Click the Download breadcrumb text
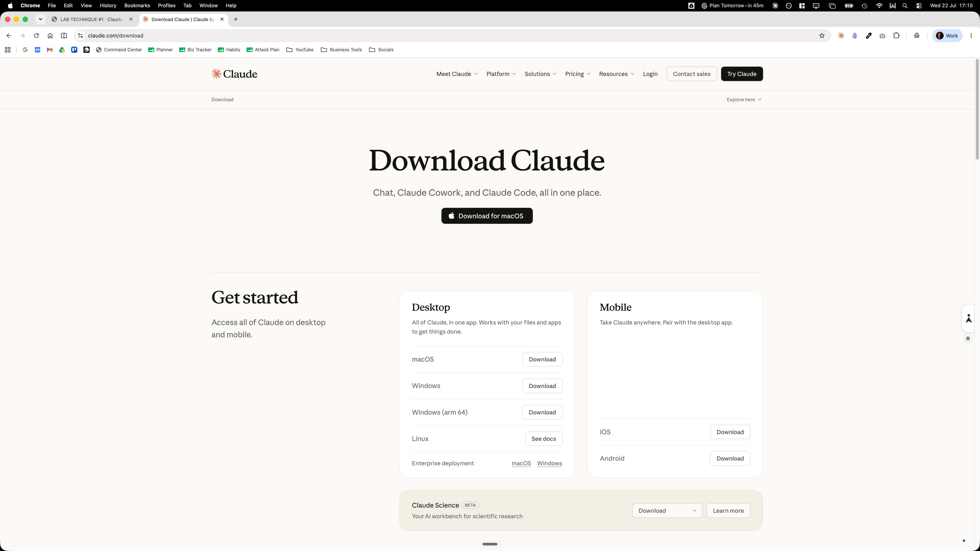Screen dimensions: 980x551 click(222, 99)
